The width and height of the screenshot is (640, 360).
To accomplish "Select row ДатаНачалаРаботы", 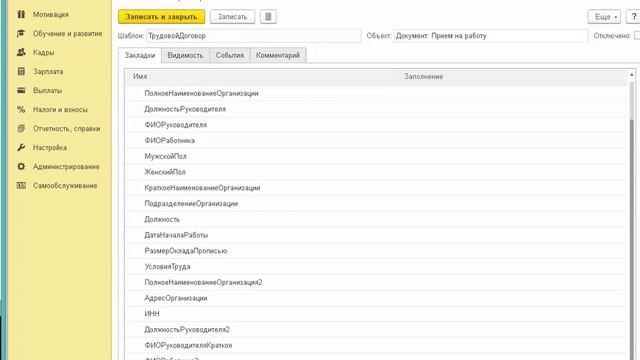I will (x=376, y=235).
